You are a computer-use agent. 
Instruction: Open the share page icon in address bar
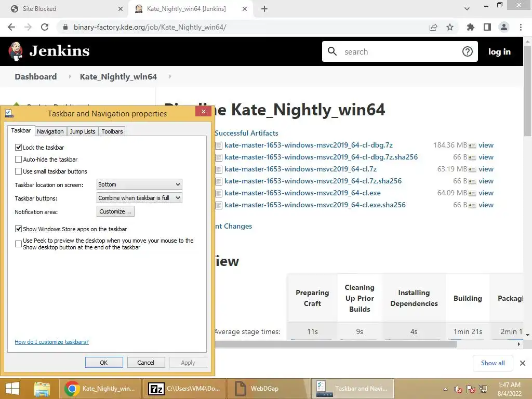point(433,27)
